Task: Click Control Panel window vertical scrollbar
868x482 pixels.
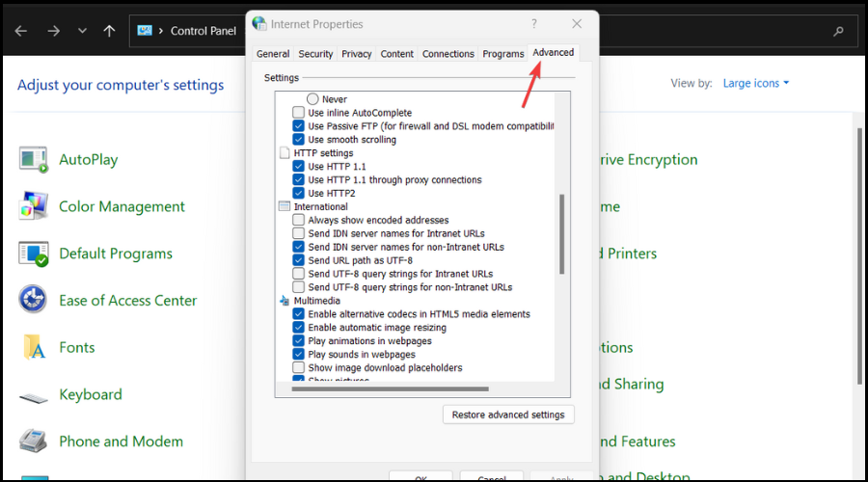Action: point(859,255)
